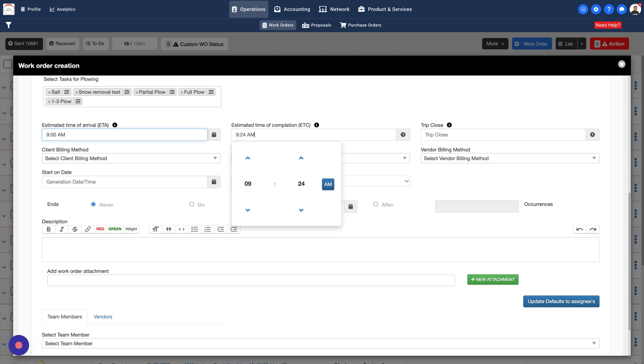The image size is (644, 364).
Task: Click the filter funnel icon
Action: click(8, 25)
